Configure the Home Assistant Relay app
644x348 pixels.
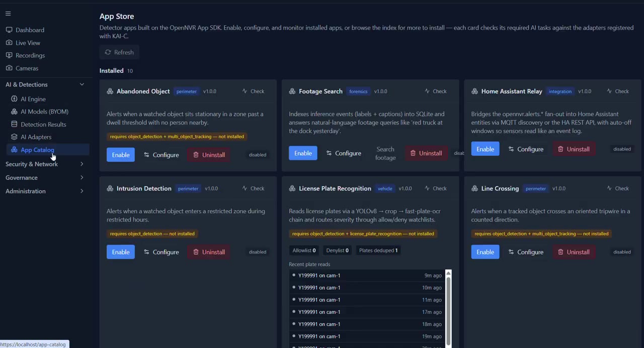[526, 149]
